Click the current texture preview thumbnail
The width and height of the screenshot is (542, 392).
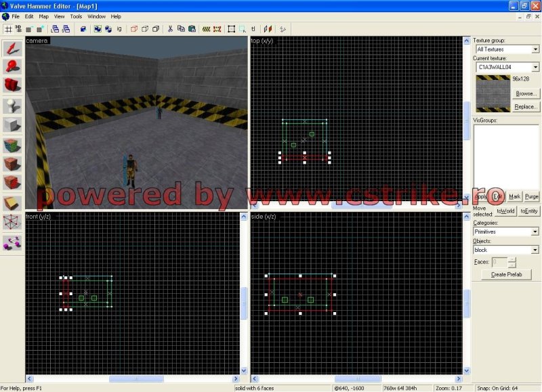493,93
